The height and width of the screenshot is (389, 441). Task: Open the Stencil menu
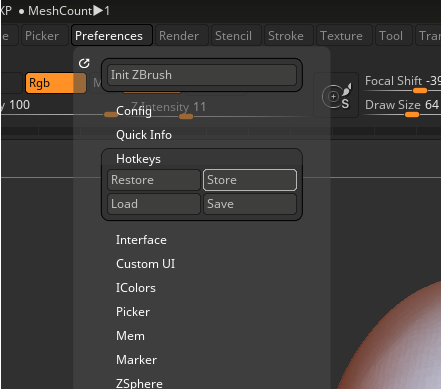236,35
